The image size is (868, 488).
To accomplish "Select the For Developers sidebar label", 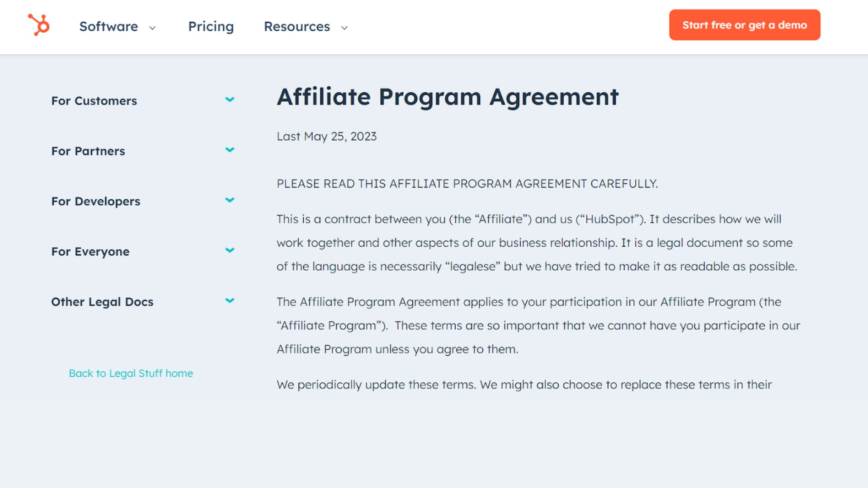I will tap(95, 201).
